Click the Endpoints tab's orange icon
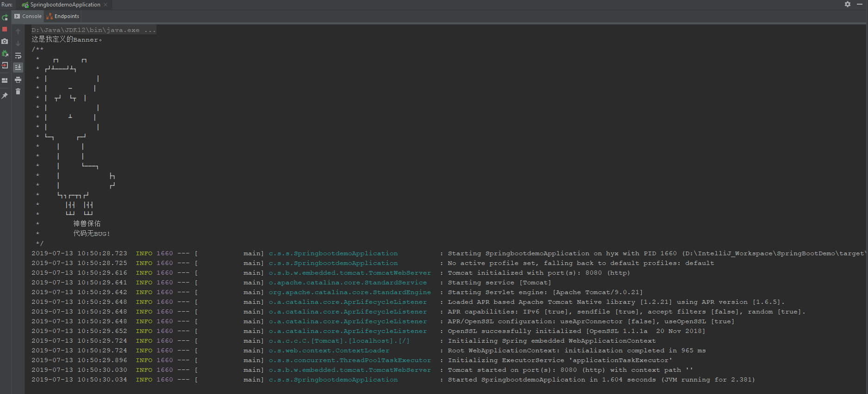This screenshot has height=394, width=868. coord(50,16)
